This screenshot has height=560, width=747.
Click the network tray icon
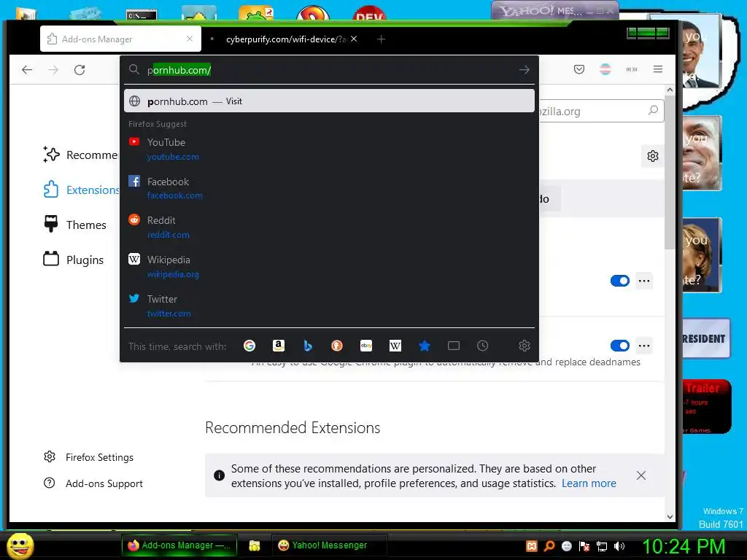pyautogui.click(x=602, y=546)
